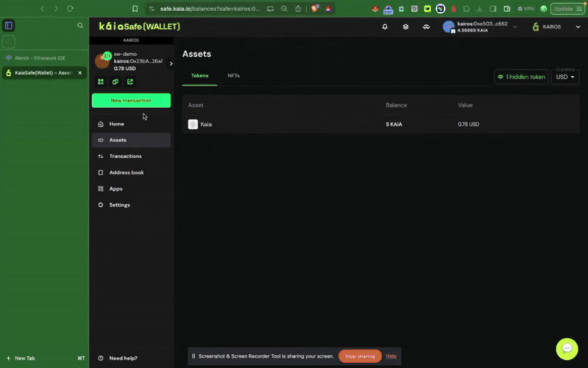Click the Value column header
This screenshot has width=588, height=368.
tap(465, 105)
